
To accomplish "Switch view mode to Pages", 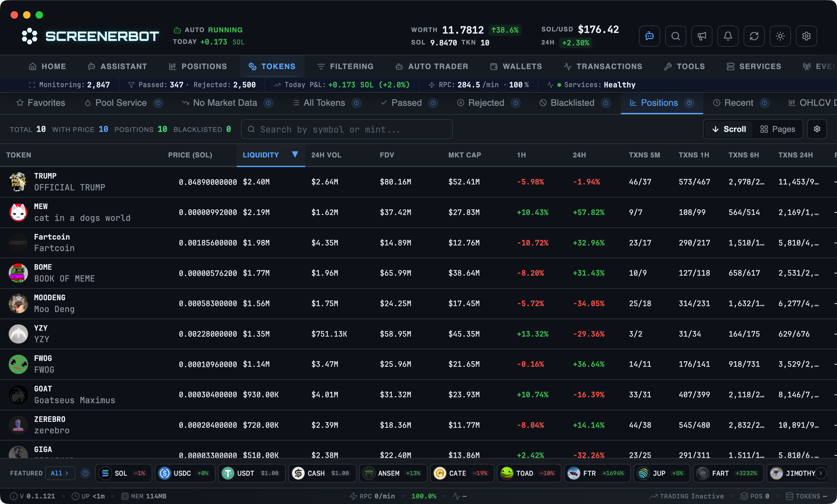I will tap(777, 129).
